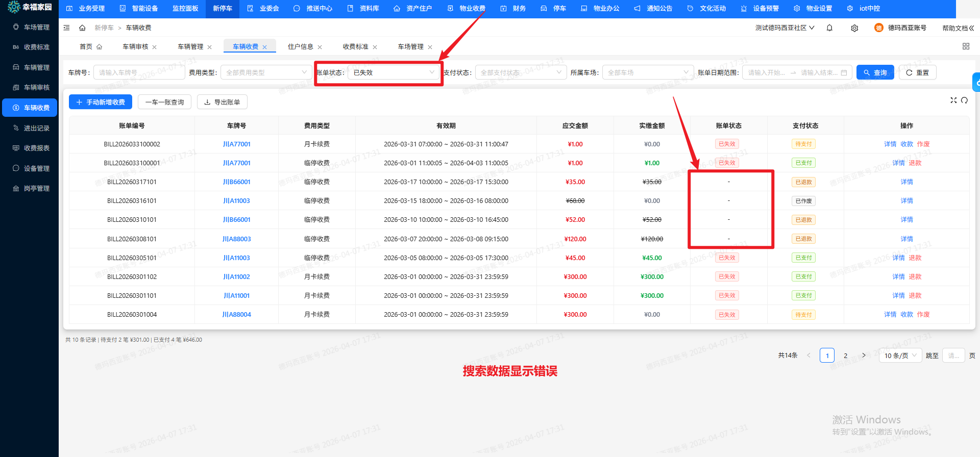Viewport: 980px width, 457px height.
Task: Click the home icon in breadcrumb
Action: point(82,28)
